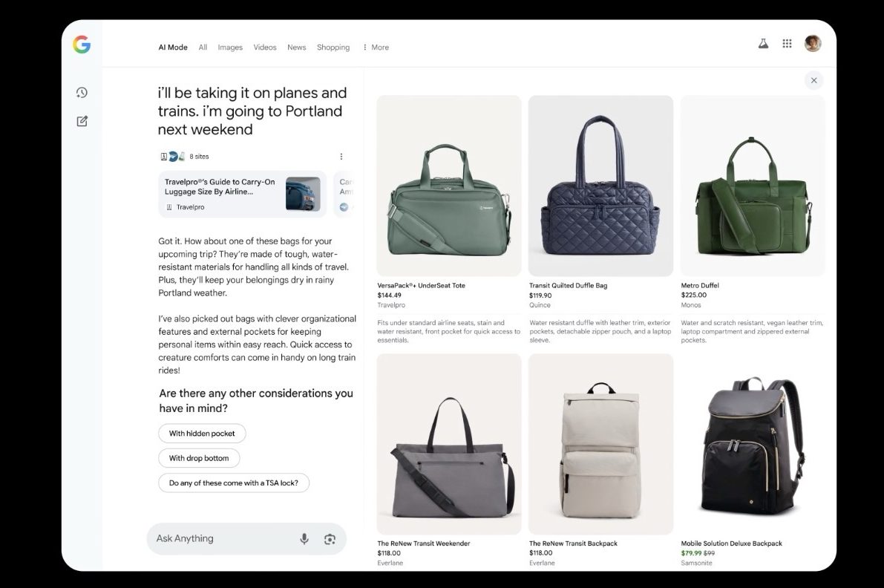Choose the "With drop bottom" suggestion chip
Viewport: 884px width, 588px height.
click(199, 458)
